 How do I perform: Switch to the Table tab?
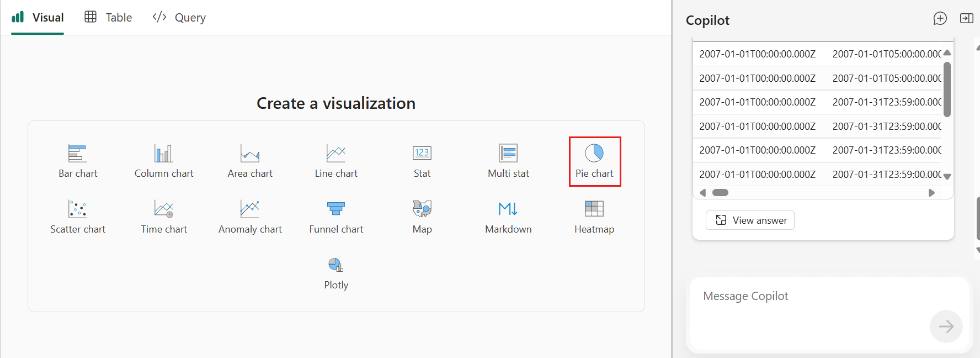[x=108, y=17]
